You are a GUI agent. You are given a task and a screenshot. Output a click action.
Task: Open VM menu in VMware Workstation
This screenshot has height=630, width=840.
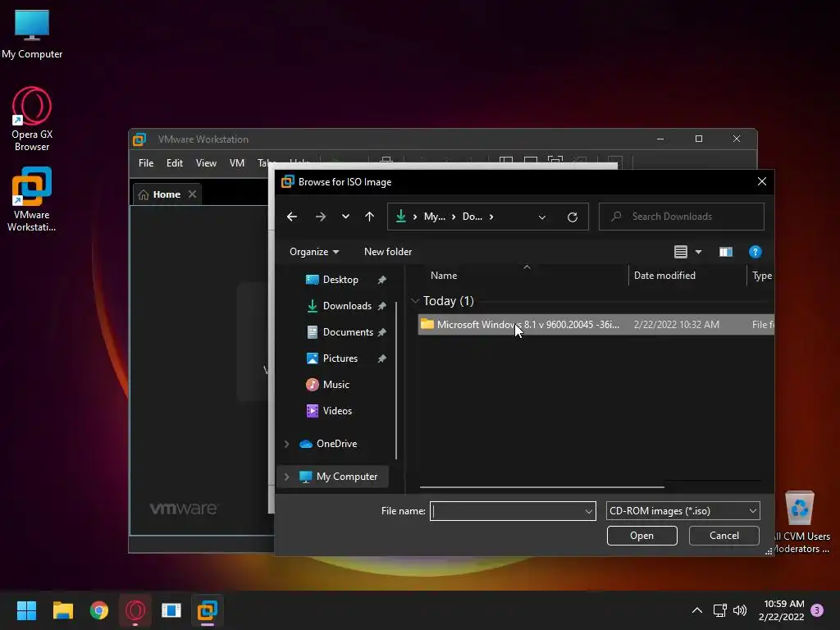pyautogui.click(x=237, y=163)
